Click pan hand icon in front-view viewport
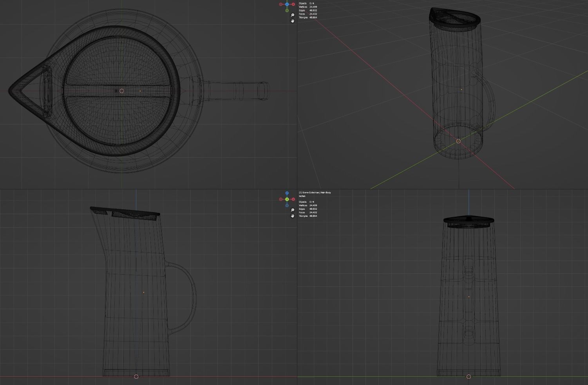This screenshot has width=588, height=385. coord(293,216)
